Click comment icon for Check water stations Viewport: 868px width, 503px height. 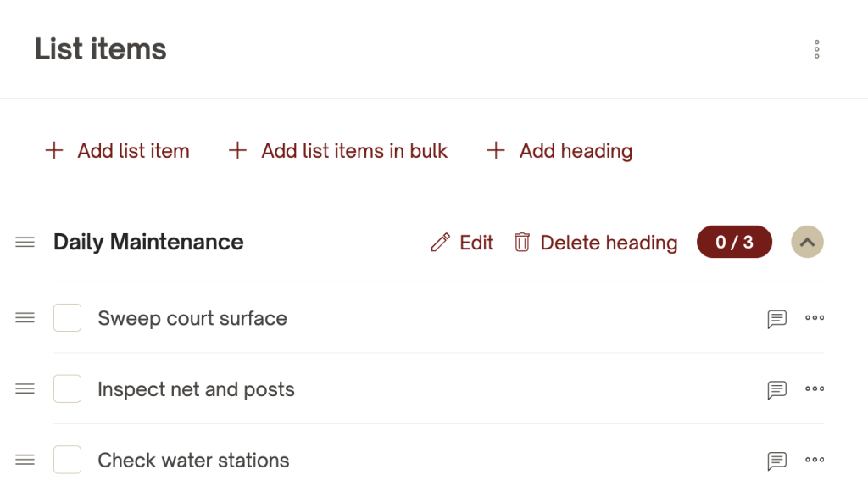pos(776,461)
